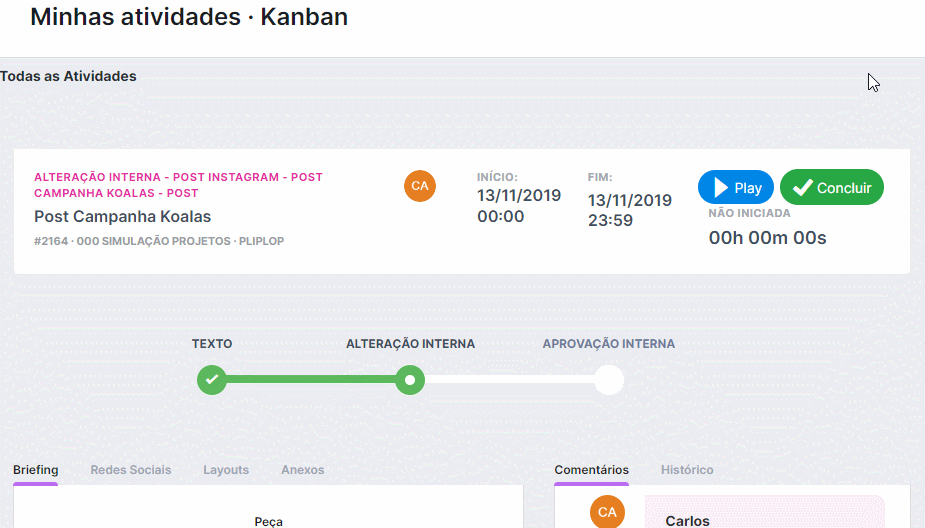Screen dimensions: 925x528
Task: Click the FIM date 13/11/2019 23:59
Action: (x=629, y=210)
